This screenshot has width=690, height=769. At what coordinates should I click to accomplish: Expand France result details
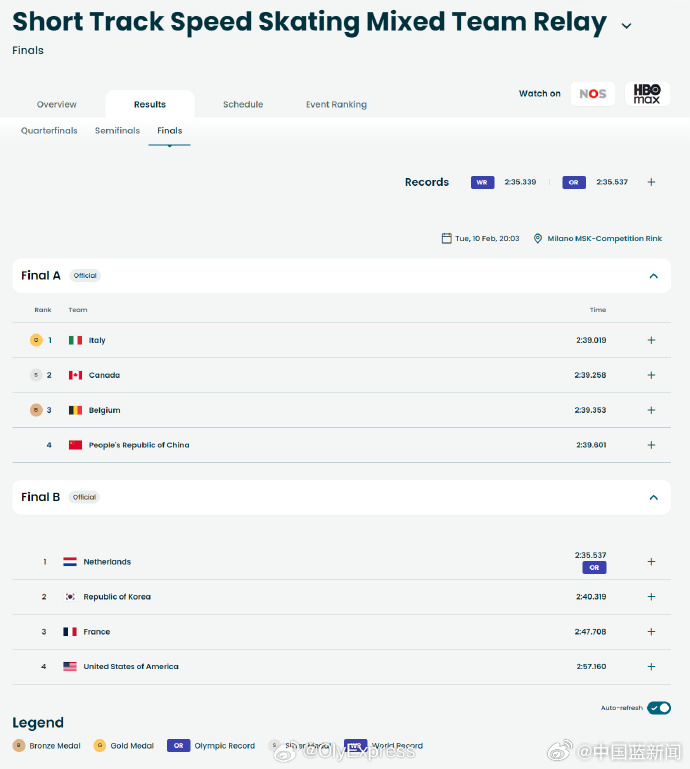[x=651, y=632]
